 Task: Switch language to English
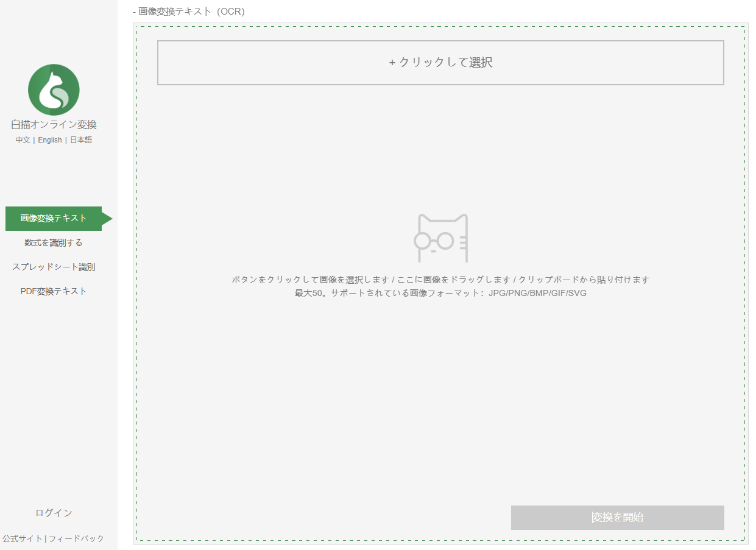point(50,140)
